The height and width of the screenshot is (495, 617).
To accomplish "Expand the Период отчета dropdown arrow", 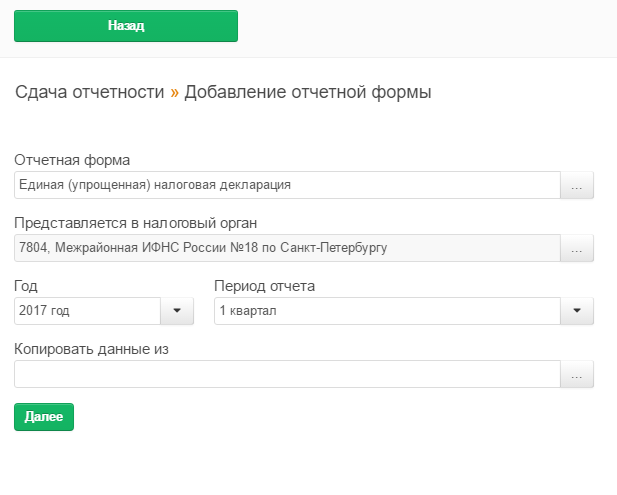I will (576, 312).
